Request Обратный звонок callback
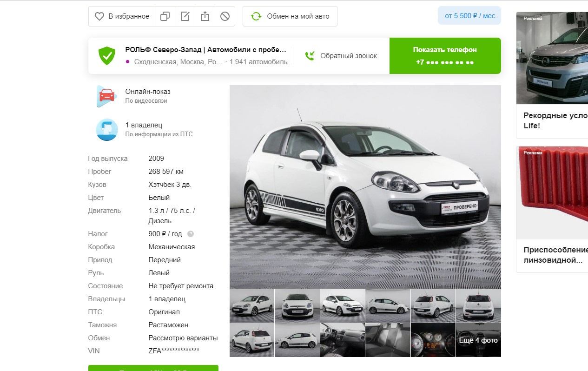 point(341,56)
